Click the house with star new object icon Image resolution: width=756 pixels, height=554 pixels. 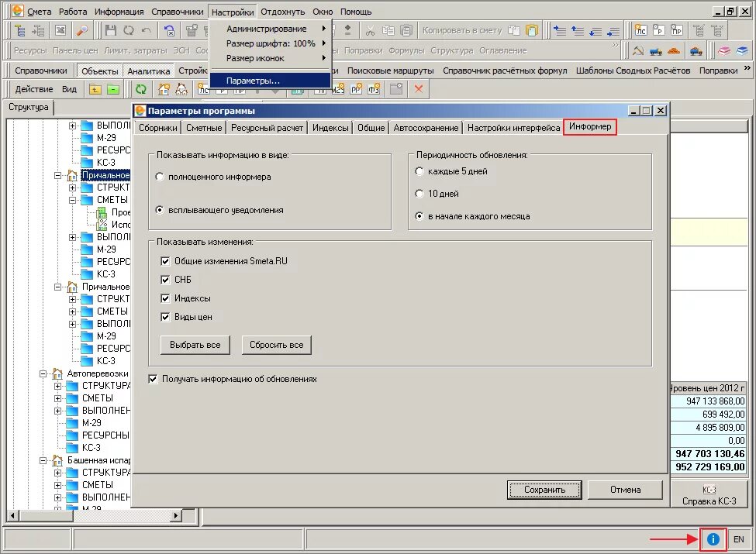pyautogui.click(x=164, y=89)
